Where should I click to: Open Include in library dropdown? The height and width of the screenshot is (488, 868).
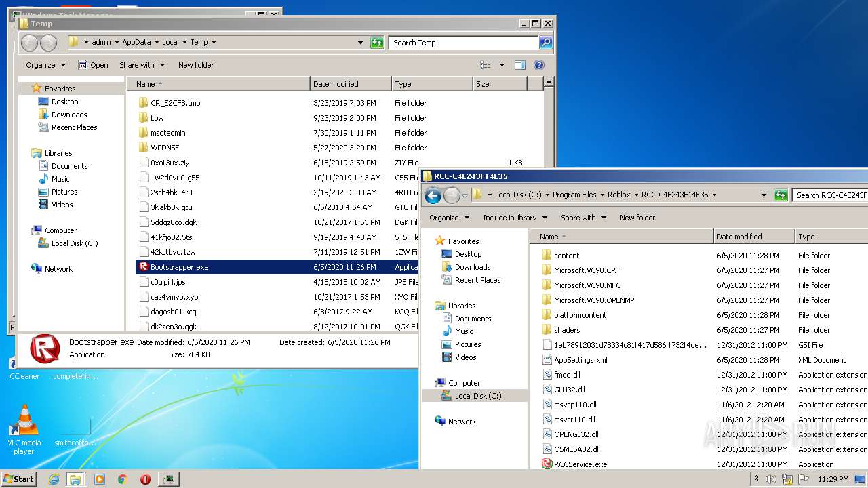(514, 218)
